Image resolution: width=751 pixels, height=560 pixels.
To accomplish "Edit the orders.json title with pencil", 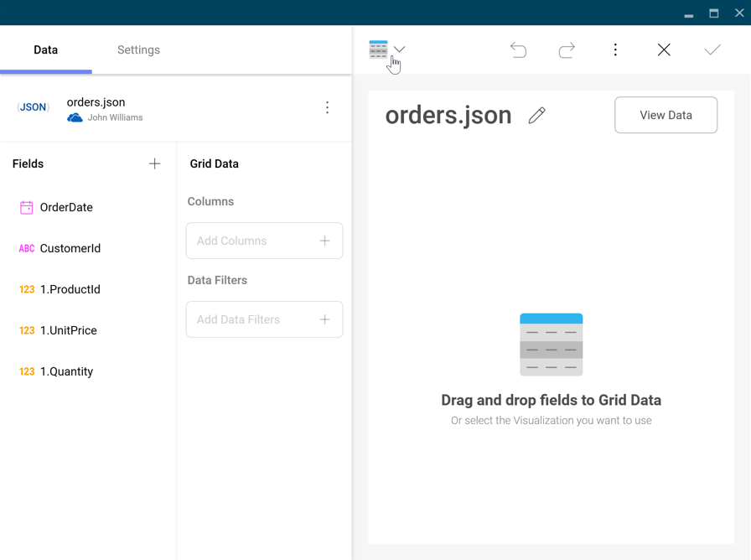I will coord(536,116).
